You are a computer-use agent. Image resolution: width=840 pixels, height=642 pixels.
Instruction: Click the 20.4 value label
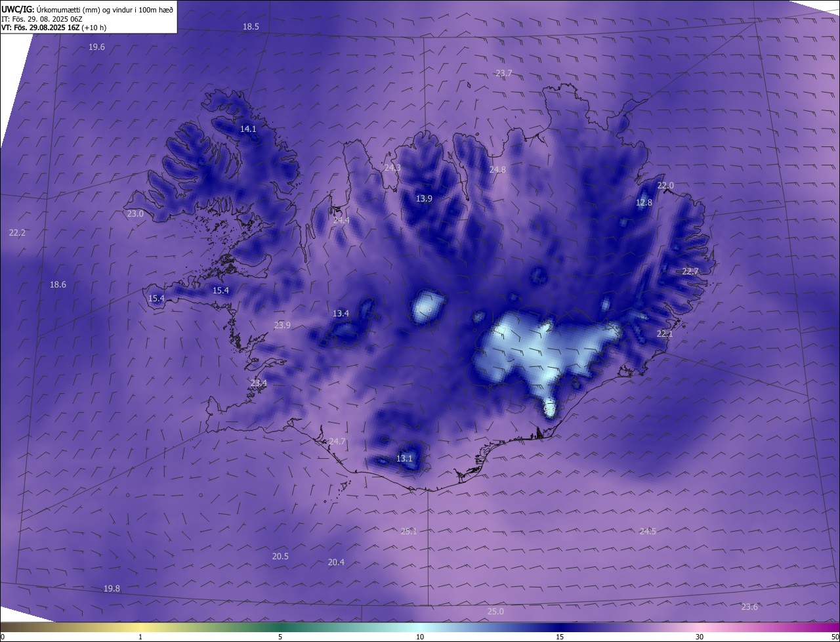[x=336, y=563]
